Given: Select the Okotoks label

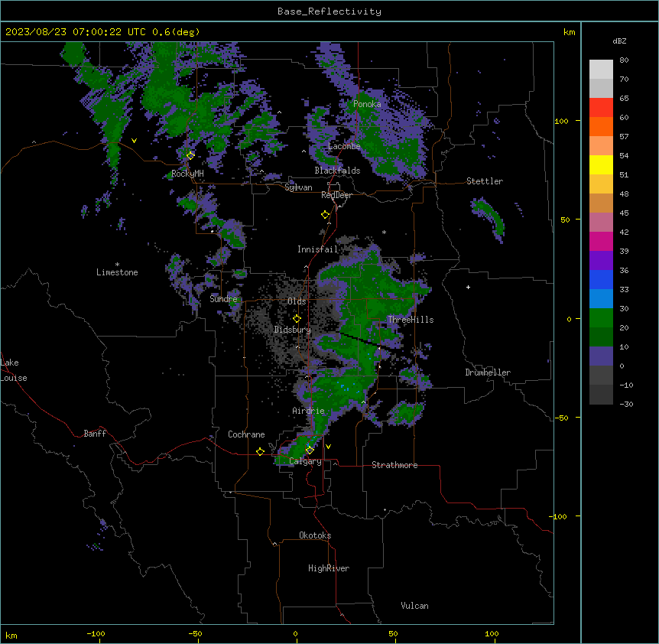Looking at the screenshot, I should point(315,535).
